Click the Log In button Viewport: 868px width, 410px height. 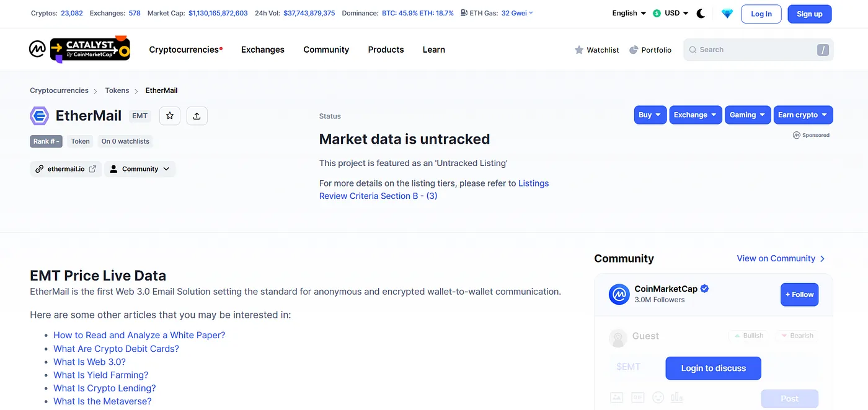click(x=761, y=14)
